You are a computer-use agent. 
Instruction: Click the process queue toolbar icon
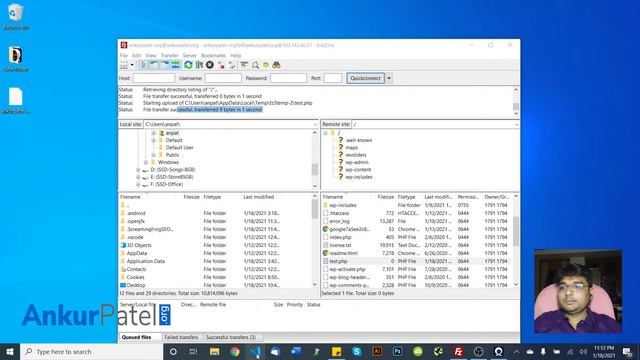pos(199,65)
